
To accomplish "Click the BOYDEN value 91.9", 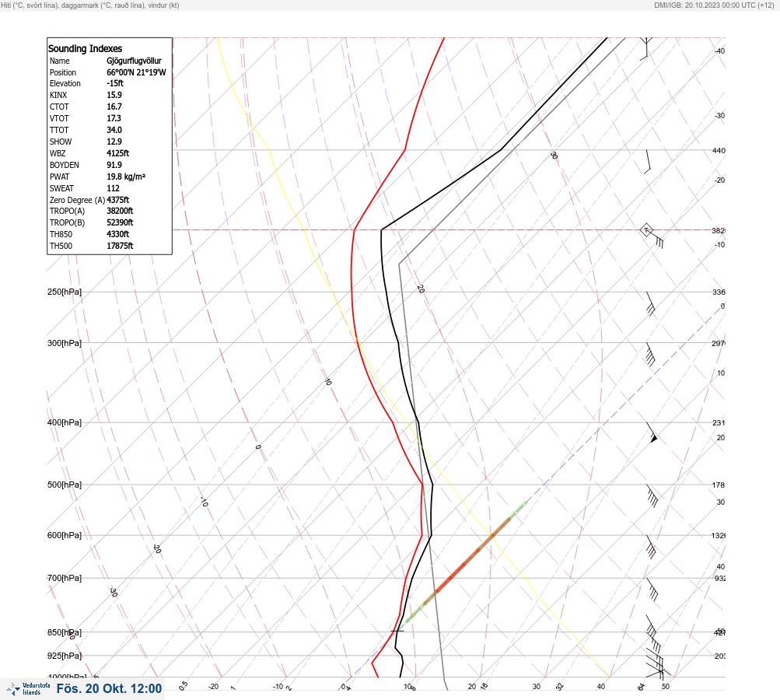I will 114,165.
